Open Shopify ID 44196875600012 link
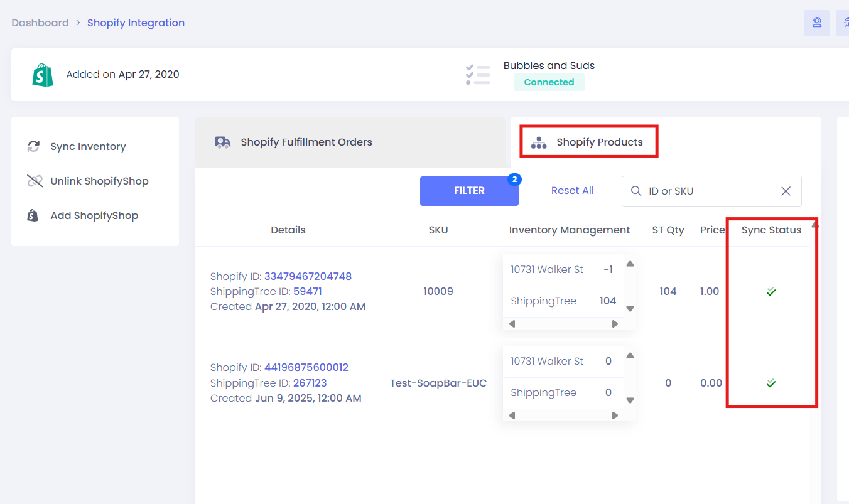 tap(306, 367)
